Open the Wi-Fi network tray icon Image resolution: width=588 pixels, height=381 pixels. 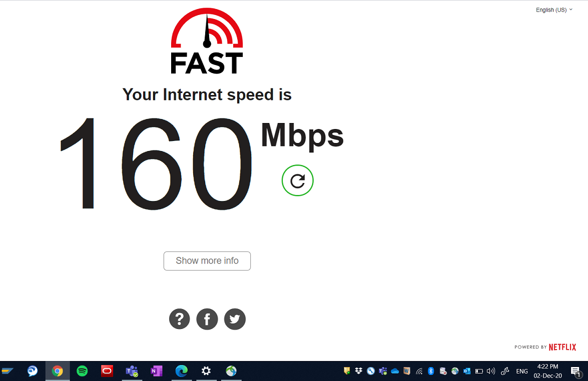[419, 371]
